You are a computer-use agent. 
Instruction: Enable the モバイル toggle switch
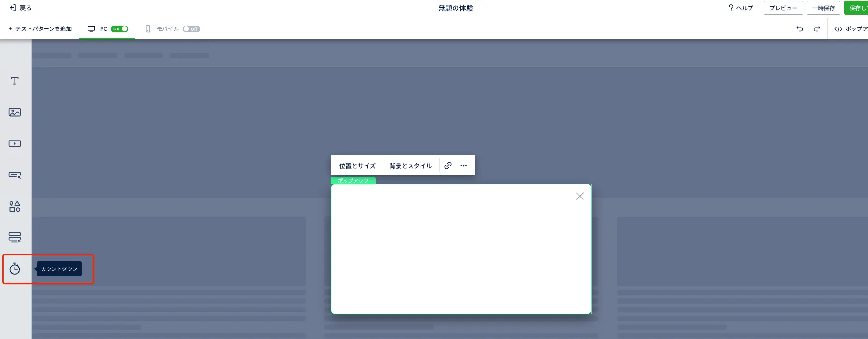pos(191,29)
